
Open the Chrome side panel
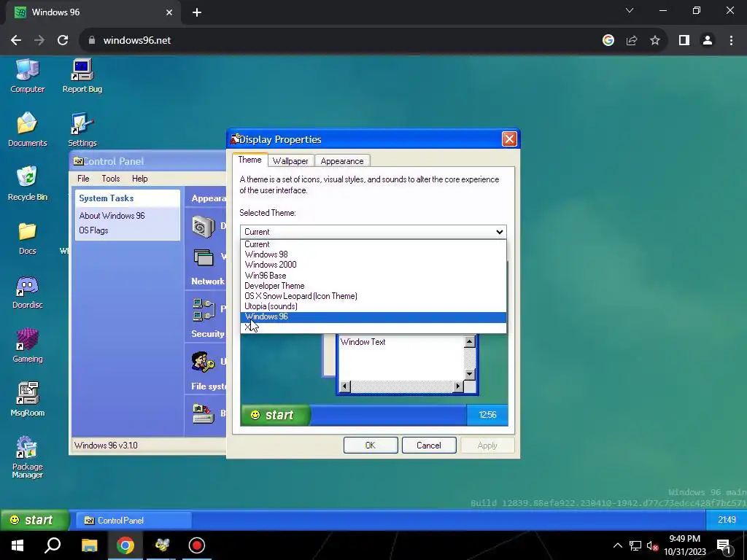pos(684,41)
